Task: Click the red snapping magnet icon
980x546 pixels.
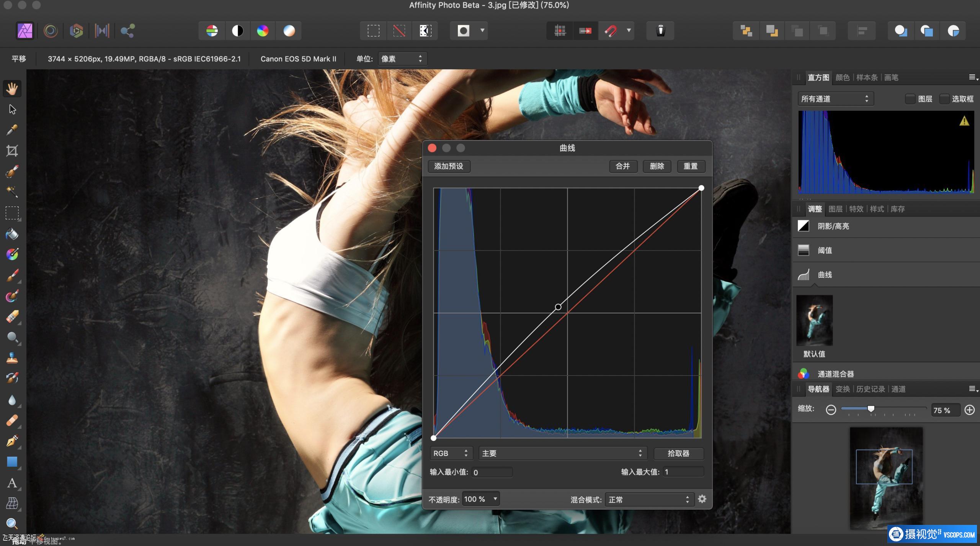Action: pyautogui.click(x=610, y=31)
